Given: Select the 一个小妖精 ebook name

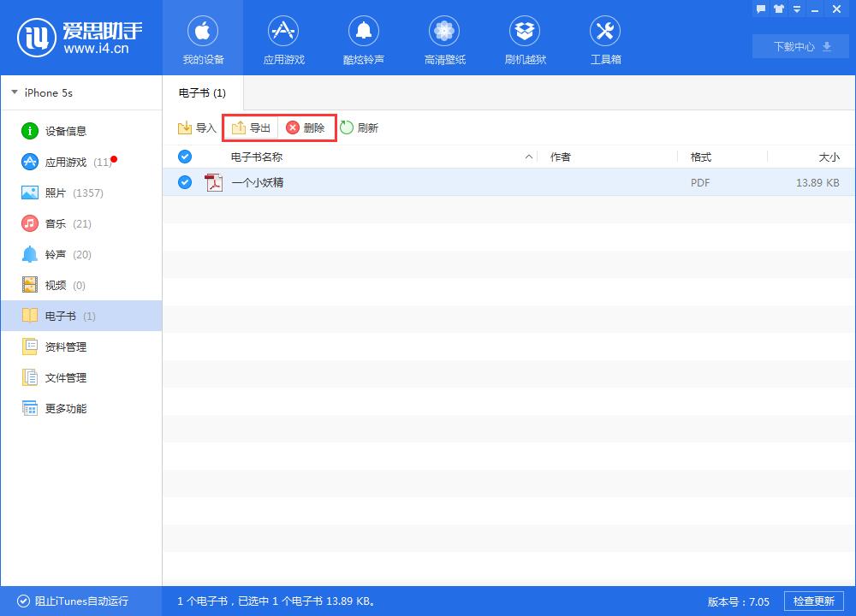Looking at the screenshot, I should [258, 182].
